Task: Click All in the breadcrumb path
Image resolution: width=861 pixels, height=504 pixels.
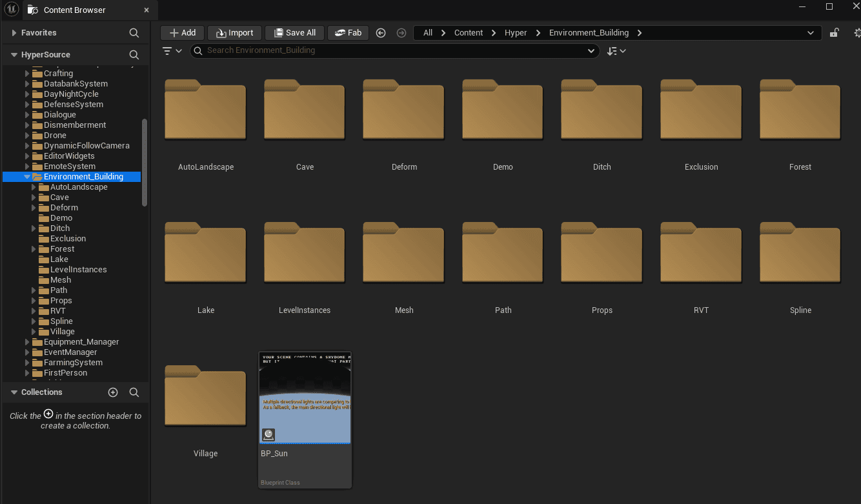Action: pos(428,33)
